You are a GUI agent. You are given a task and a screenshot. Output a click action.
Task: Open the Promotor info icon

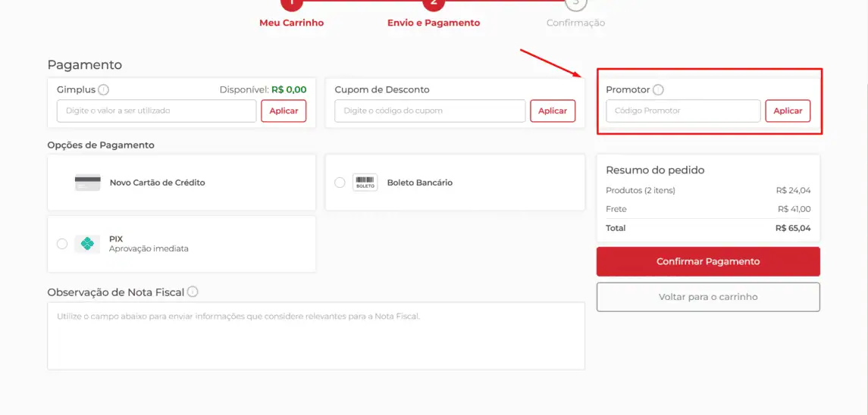(658, 89)
